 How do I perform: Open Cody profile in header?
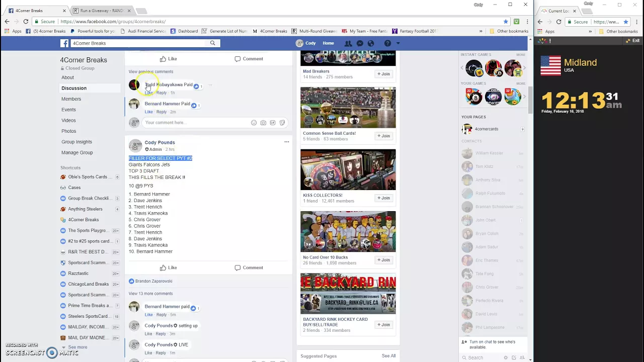[x=306, y=43]
